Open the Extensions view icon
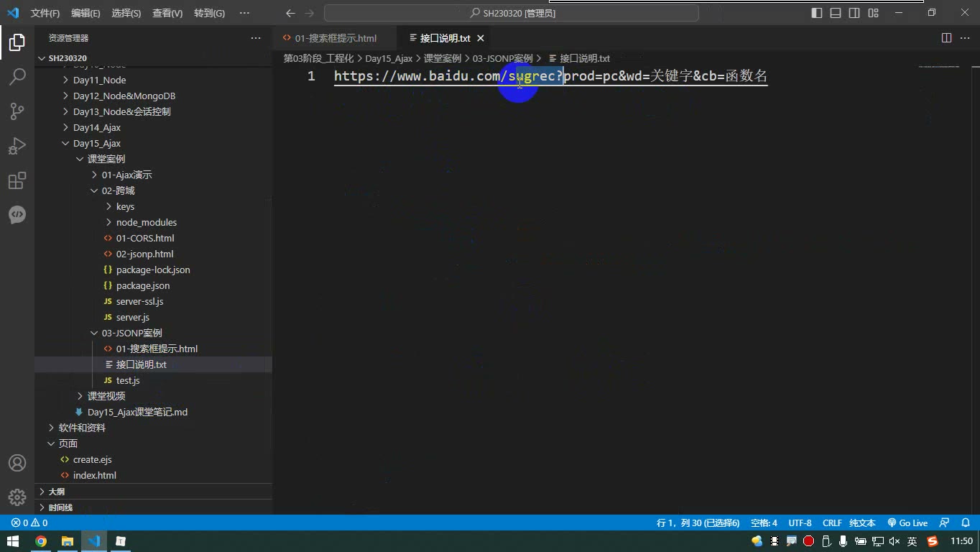The width and height of the screenshot is (980, 552). click(x=17, y=180)
